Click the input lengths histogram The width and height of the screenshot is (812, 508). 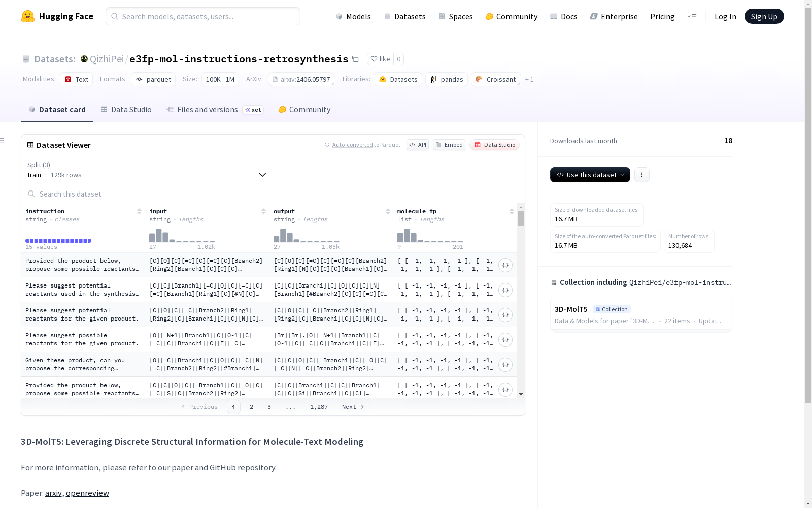(x=182, y=235)
